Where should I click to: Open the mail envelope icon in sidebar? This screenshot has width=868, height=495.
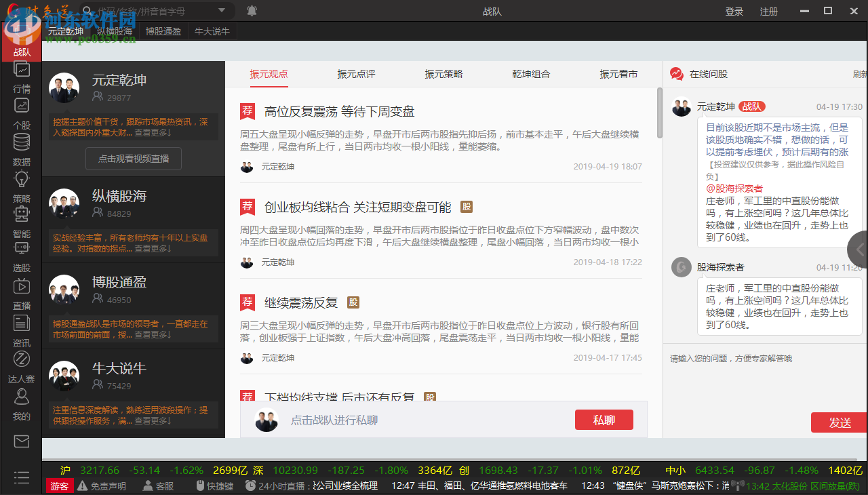click(x=22, y=441)
